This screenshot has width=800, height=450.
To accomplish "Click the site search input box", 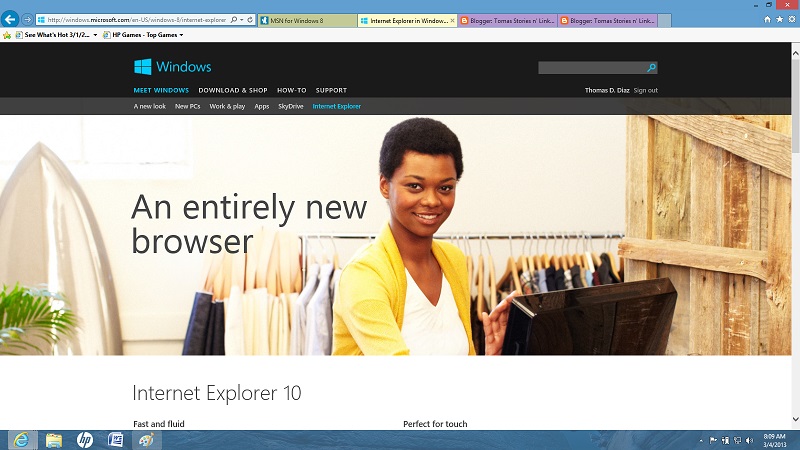I will 592,68.
